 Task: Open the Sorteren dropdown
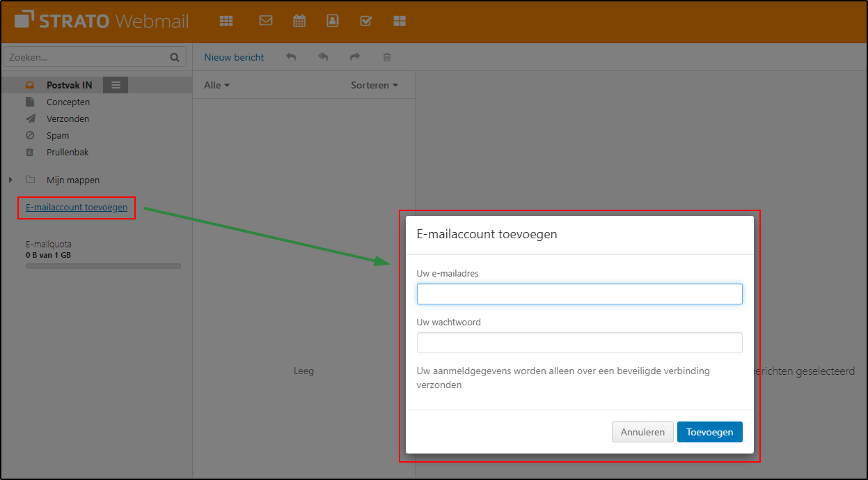point(374,84)
